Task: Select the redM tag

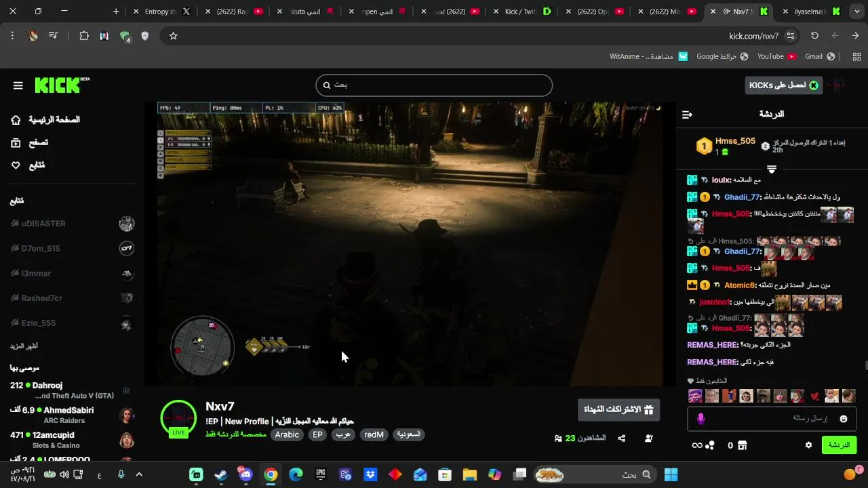Action: pyautogui.click(x=374, y=435)
